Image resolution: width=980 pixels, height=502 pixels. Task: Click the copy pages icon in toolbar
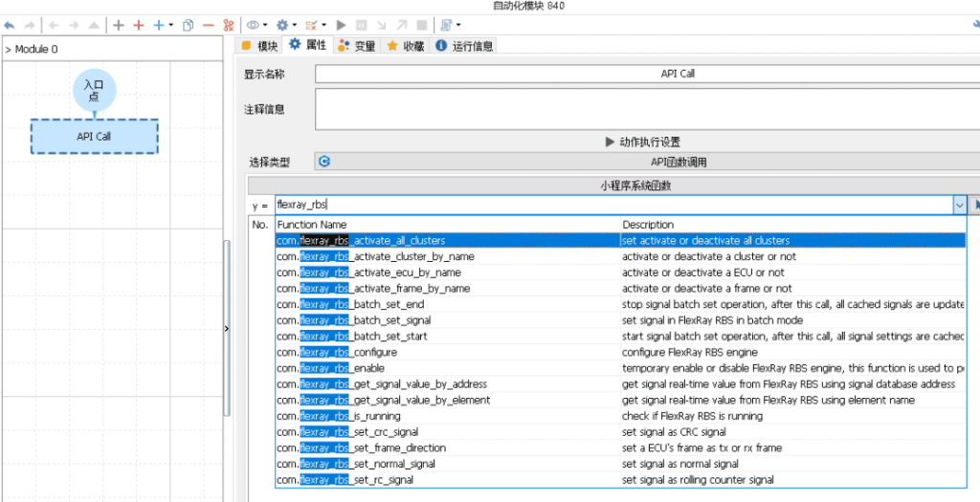189,25
